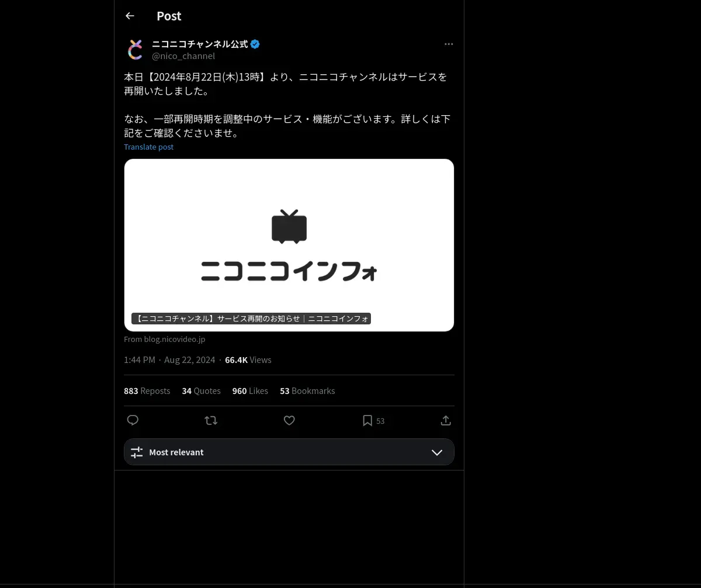Image resolution: width=701 pixels, height=588 pixels.
Task: Go back using the arrow icon
Action: pyautogui.click(x=130, y=16)
